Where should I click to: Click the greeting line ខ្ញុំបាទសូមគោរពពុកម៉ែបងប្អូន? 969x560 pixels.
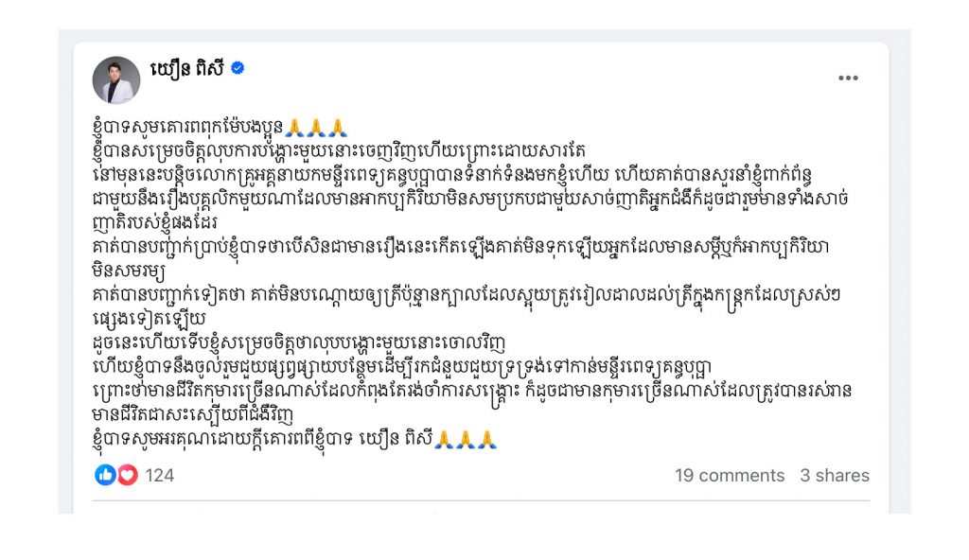(x=187, y=128)
